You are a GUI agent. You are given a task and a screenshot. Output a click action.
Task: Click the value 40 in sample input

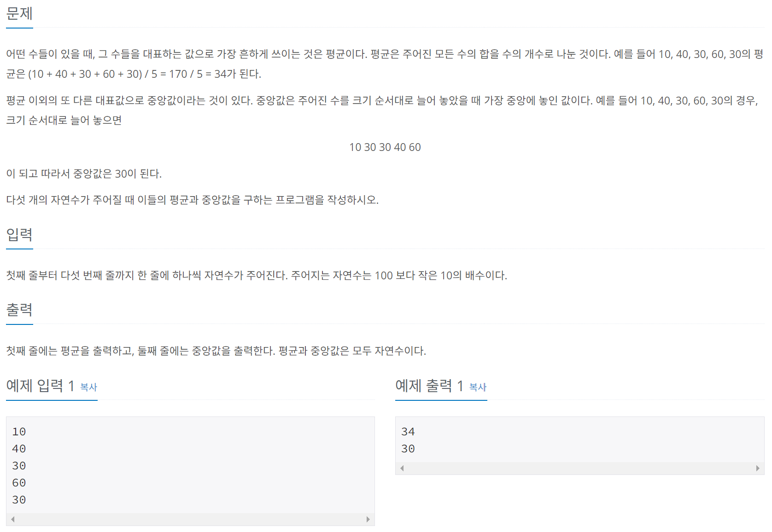[19, 449]
